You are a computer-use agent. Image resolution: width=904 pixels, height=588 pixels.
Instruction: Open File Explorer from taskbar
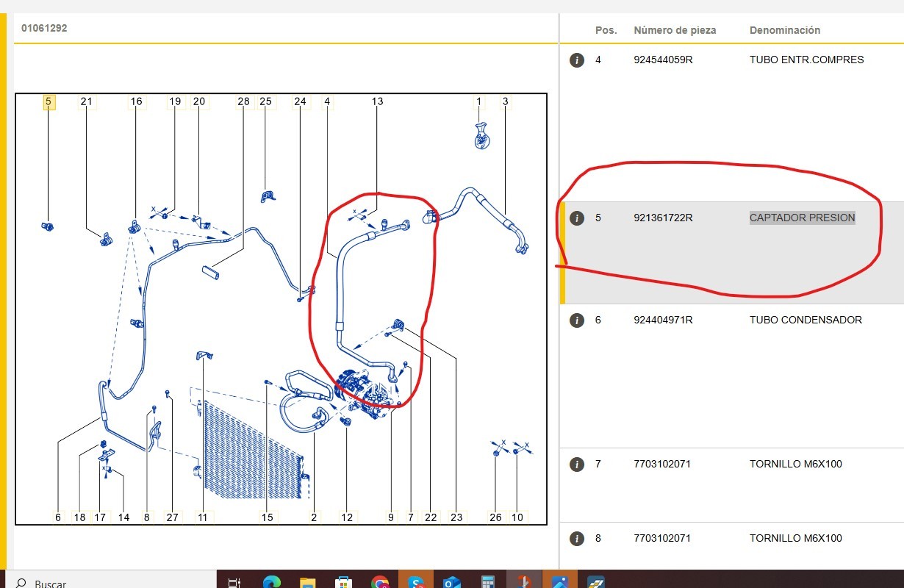(308, 582)
